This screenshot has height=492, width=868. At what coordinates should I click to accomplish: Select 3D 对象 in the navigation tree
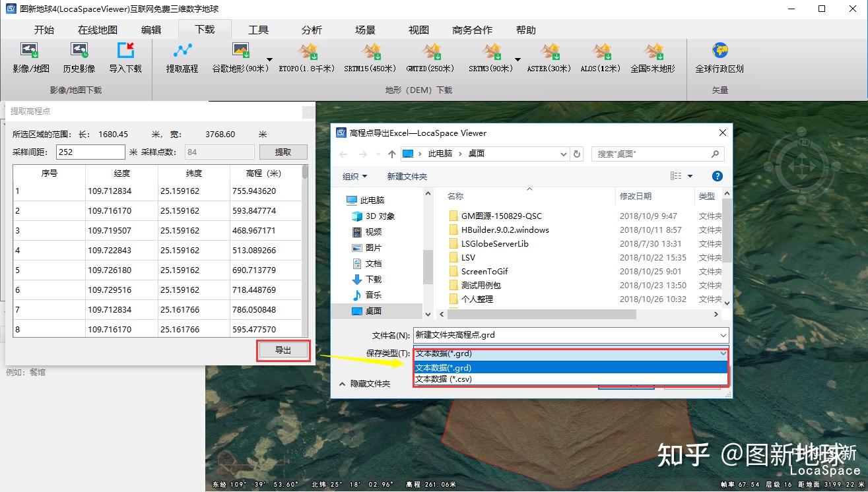coord(373,216)
